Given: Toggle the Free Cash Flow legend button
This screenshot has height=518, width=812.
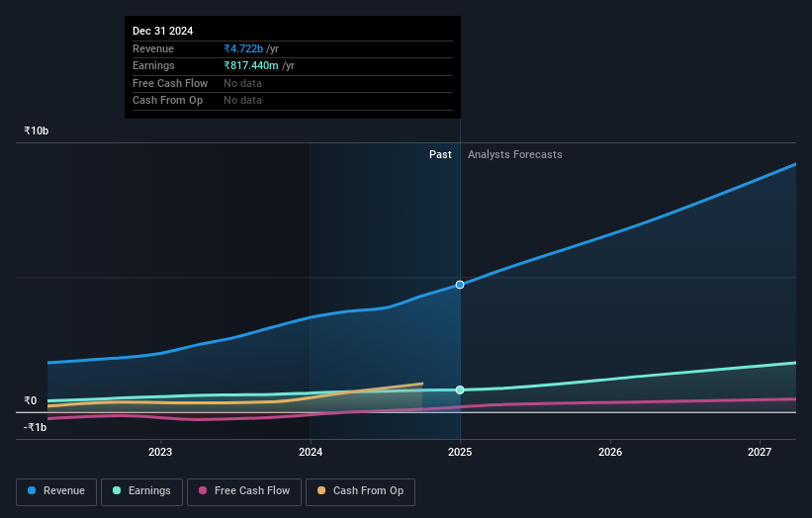Looking at the screenshot, I should point(244,491).
